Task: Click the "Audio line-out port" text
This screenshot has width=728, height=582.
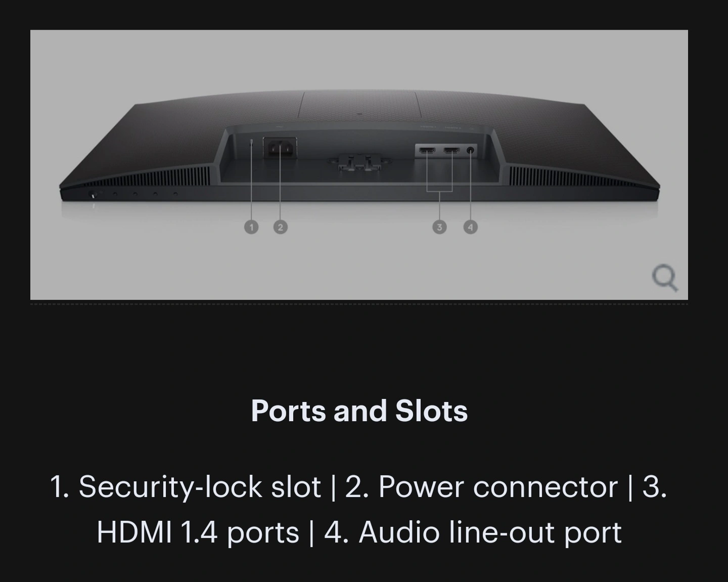Action: coord(490,532)
